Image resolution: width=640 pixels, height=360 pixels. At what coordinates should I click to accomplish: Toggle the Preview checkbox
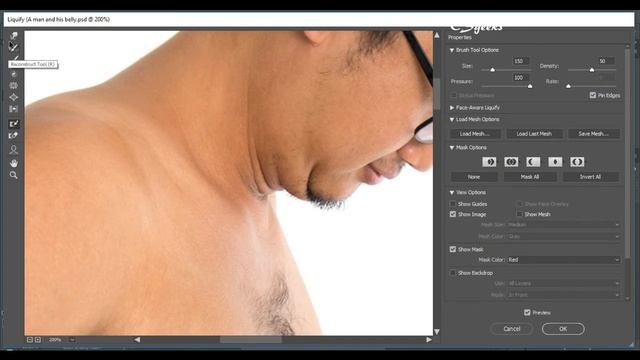point(527,312)
